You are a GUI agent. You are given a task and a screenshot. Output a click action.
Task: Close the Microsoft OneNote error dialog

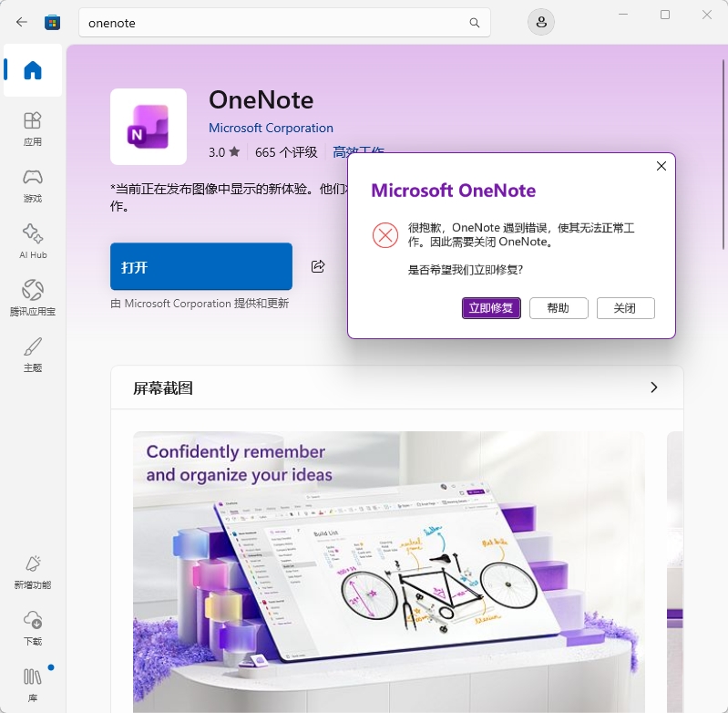(661, 166)
